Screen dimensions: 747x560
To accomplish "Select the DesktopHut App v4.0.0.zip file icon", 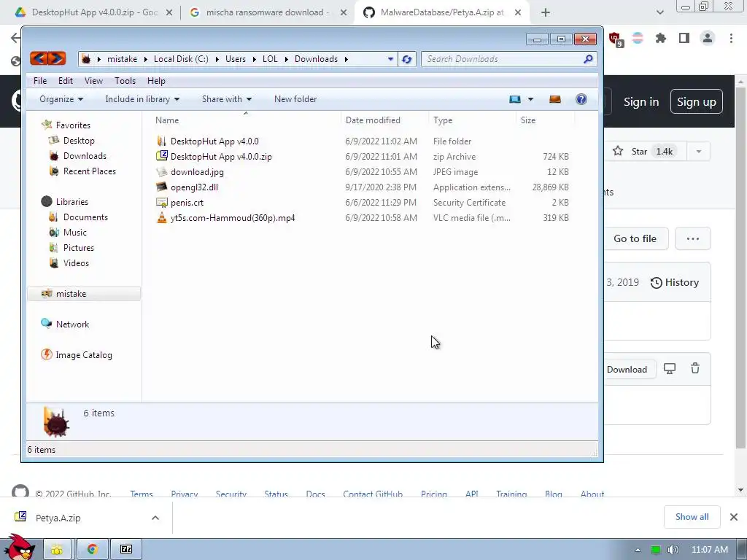I will point(161,156).
